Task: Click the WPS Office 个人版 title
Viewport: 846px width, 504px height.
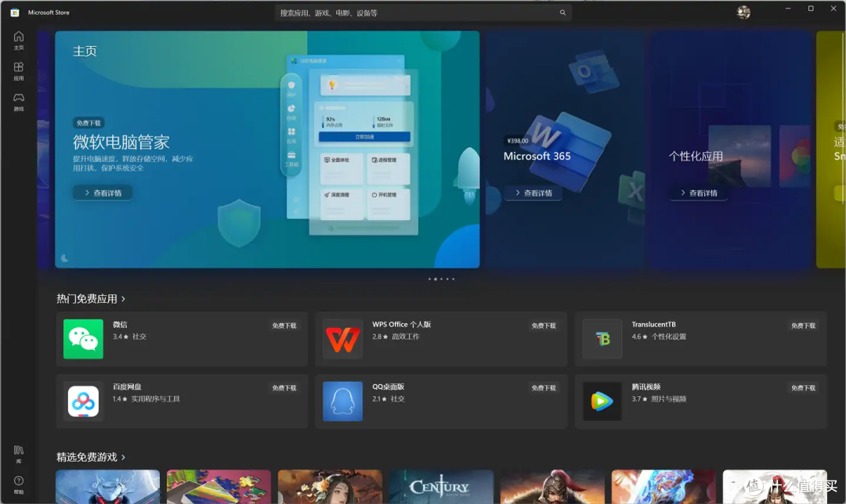Action: [x=401, y=325]
